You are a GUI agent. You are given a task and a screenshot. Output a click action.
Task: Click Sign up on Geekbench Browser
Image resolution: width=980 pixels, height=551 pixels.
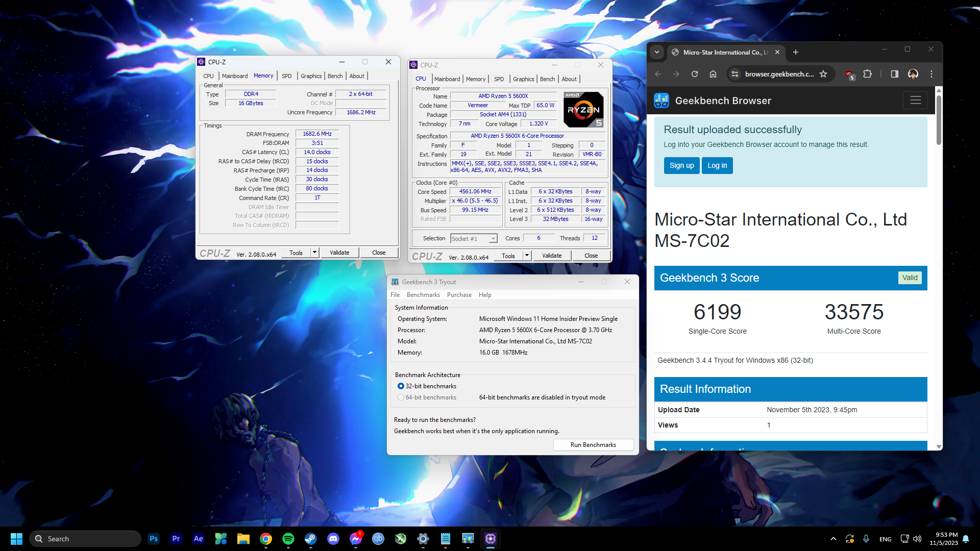pyautogui.click(x=681, y=165)
